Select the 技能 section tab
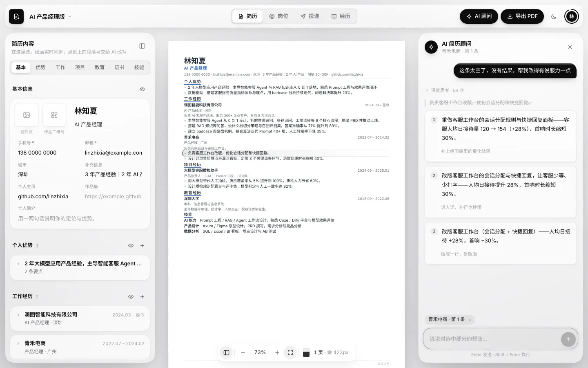The height and width of the screenshot is (368, 588). point(139,67)
